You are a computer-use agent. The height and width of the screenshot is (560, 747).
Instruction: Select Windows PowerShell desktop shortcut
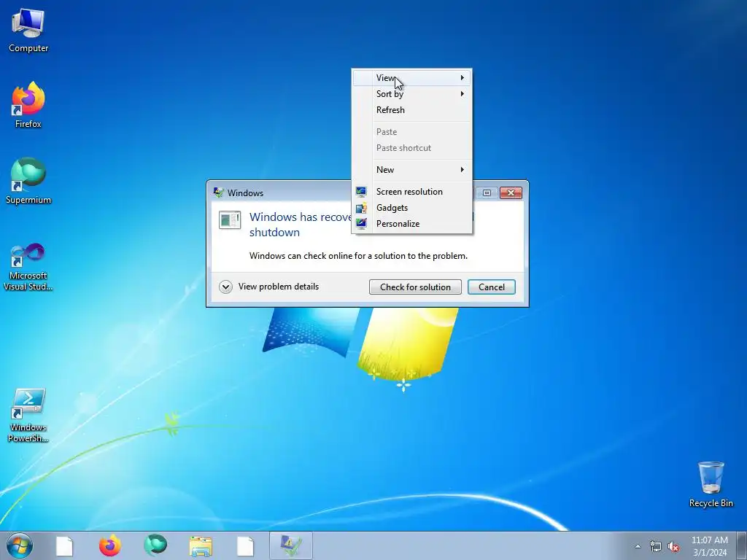[28, 416]
